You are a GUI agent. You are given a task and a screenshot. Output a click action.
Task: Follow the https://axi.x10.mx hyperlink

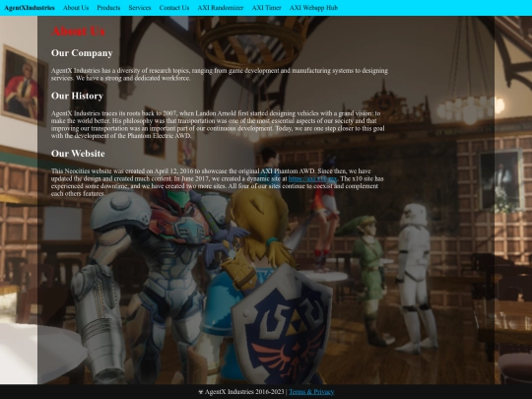312,178
